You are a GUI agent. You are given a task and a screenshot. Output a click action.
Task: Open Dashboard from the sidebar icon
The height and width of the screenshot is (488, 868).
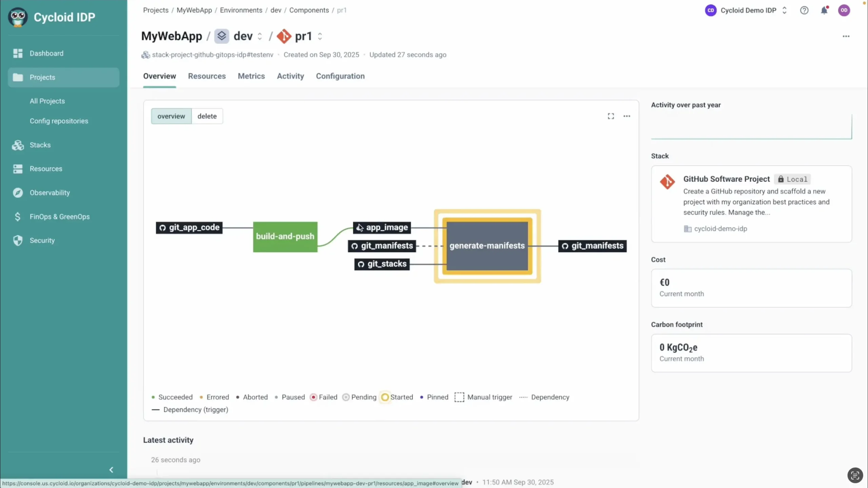click(x=18, y=53)
